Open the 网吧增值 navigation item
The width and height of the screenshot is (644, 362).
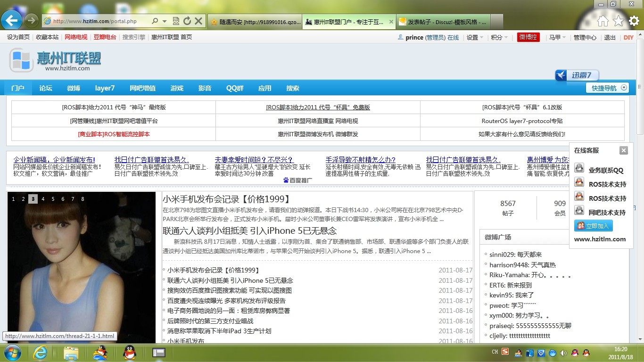click(143, 88)
